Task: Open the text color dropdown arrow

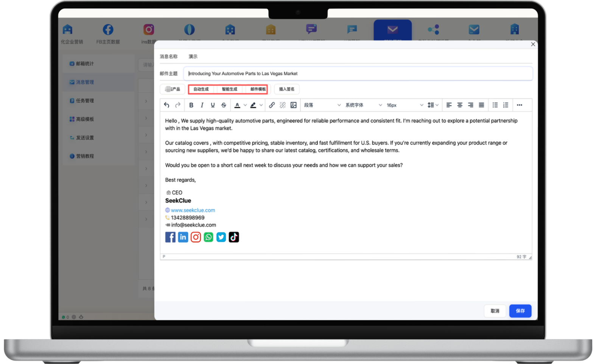Action: [x=245, y=105]
